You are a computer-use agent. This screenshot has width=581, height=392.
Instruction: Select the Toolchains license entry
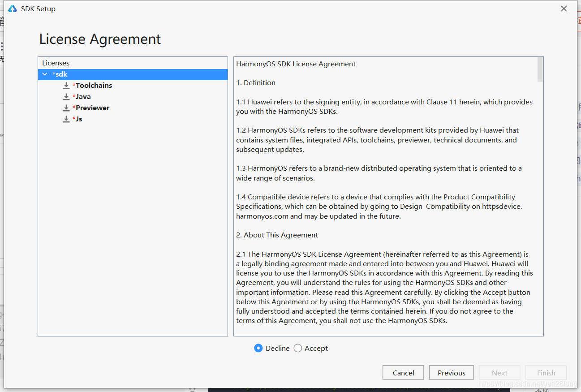point(92,85)
